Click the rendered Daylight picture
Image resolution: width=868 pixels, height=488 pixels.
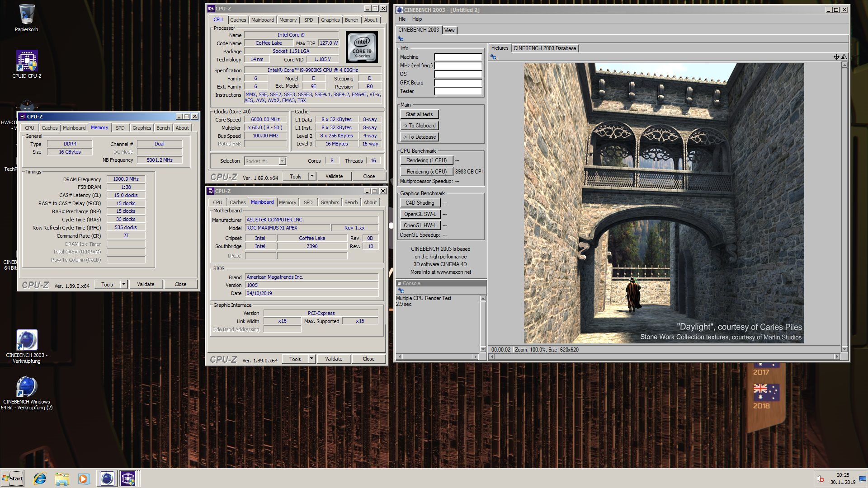click(x=664, y=203)
